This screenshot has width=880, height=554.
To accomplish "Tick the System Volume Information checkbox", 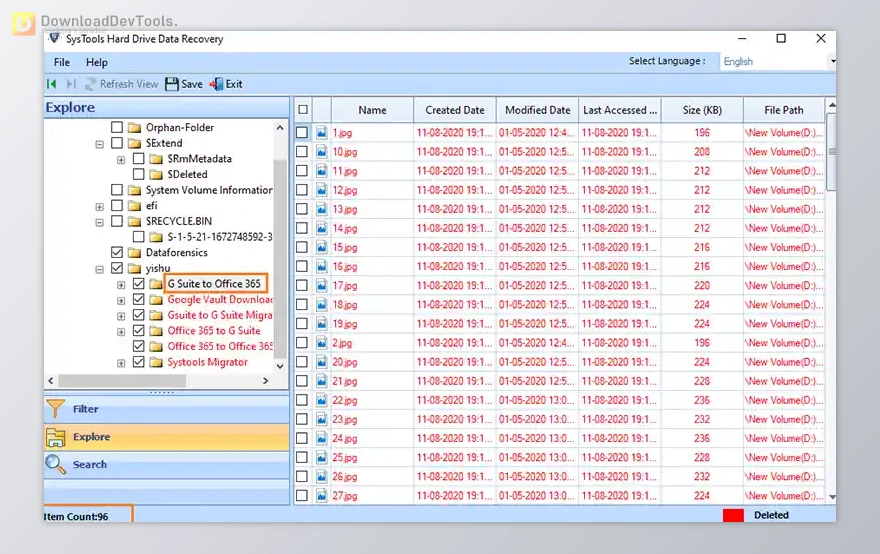I will 117,190.
